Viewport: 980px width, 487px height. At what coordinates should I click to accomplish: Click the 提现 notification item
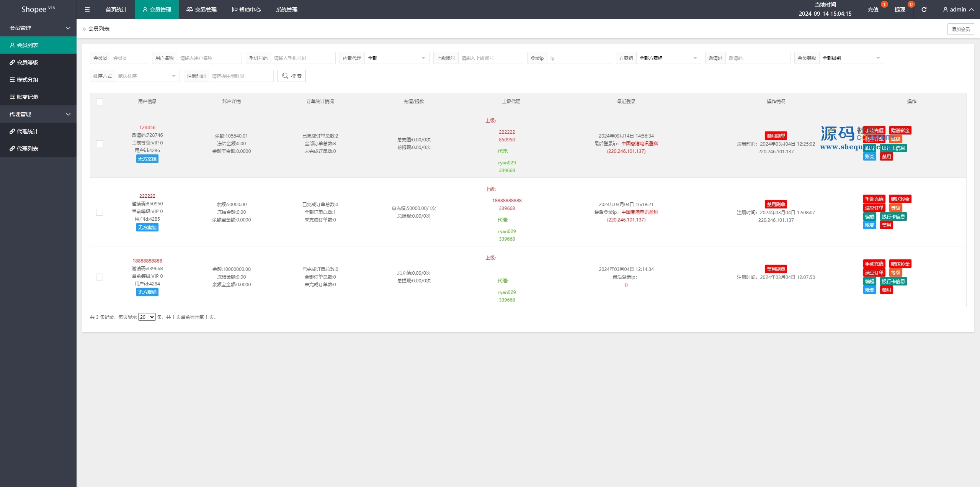click(x=900, y=10)
